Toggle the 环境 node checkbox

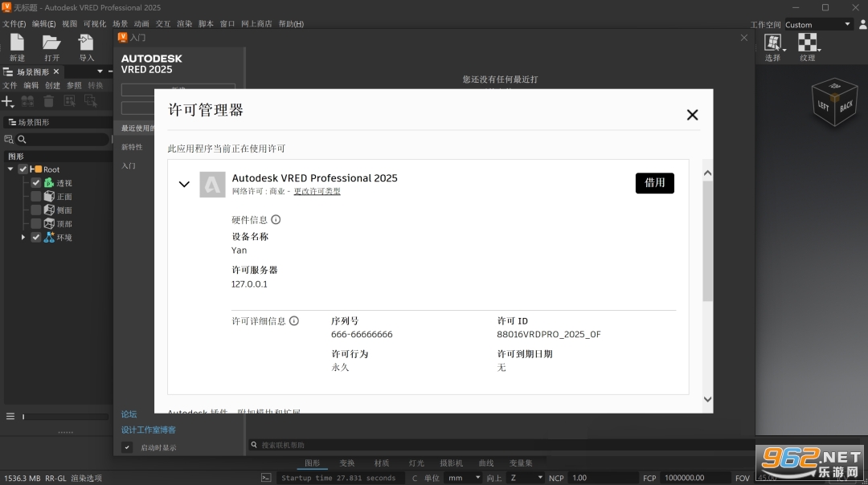(x=36, y=237)
